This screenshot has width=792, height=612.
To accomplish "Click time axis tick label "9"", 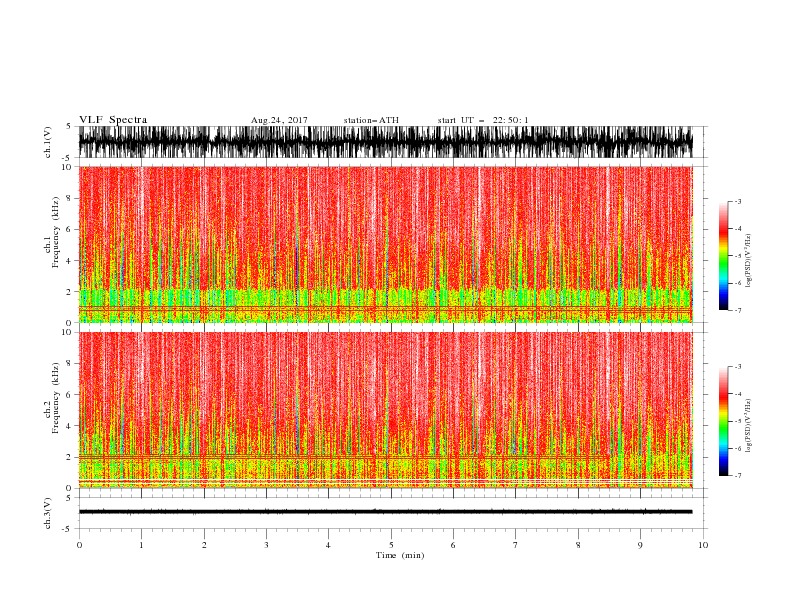I will coord(640,545).
